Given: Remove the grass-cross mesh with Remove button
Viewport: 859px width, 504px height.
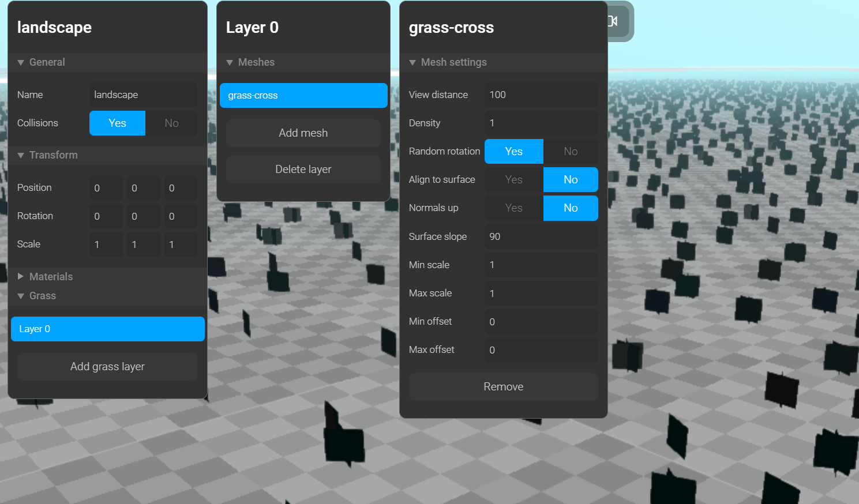Looking at the screenshot, I should [x=503, y=387].
